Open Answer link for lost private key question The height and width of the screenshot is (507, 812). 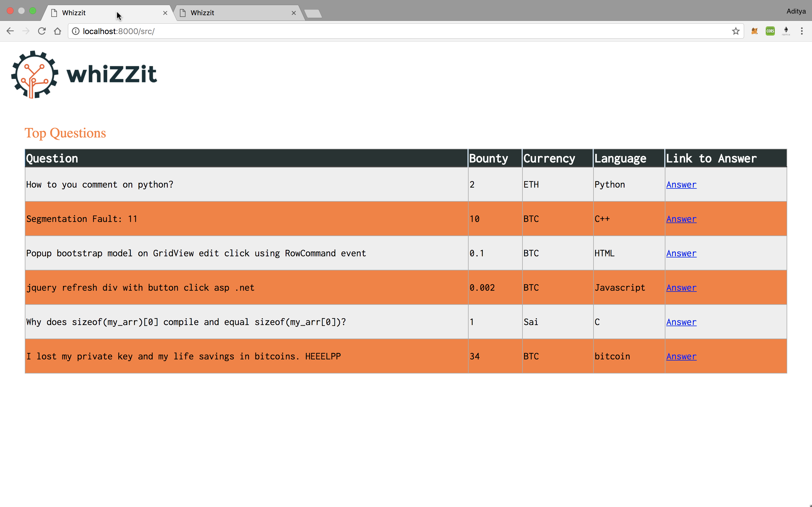pyautogui.click(x=681, y=356)
